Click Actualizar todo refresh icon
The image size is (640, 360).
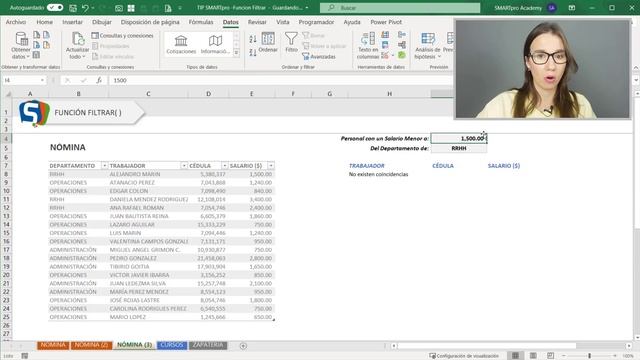77,46
